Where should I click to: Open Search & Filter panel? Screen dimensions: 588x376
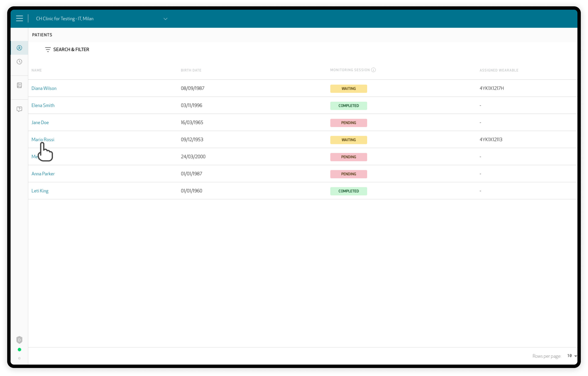tap(67, 50)
